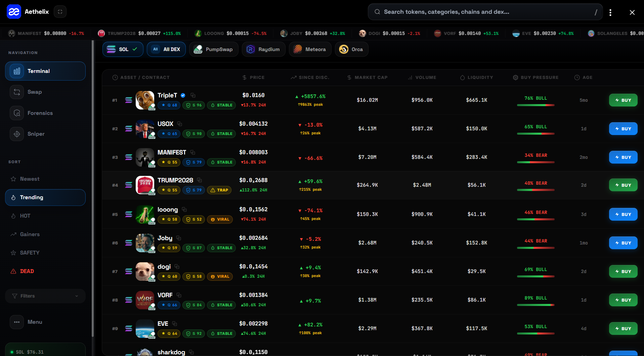Show DEAD tokens list
Viewport: 644px width, 356px height.
(x=45, y=271)
